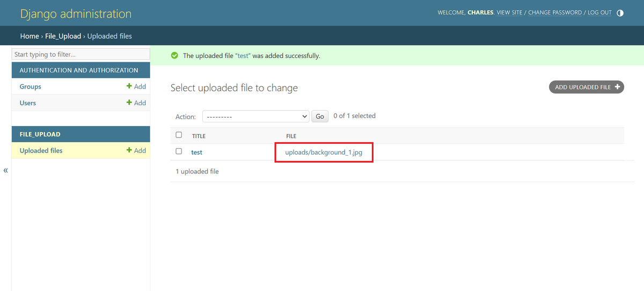This screenshot has width=644, height=291.
Task: Open the uploads/background_1.jpg file link
Action: pyautogui.click(x=324, y=152)
